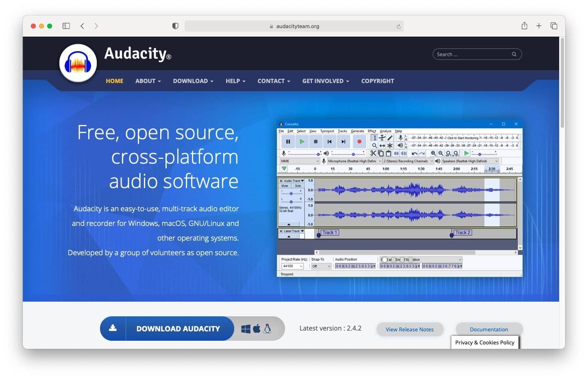Collapse the Audio Track with bottom arrow
Screen dimensions: 588x379
point(289,224)
